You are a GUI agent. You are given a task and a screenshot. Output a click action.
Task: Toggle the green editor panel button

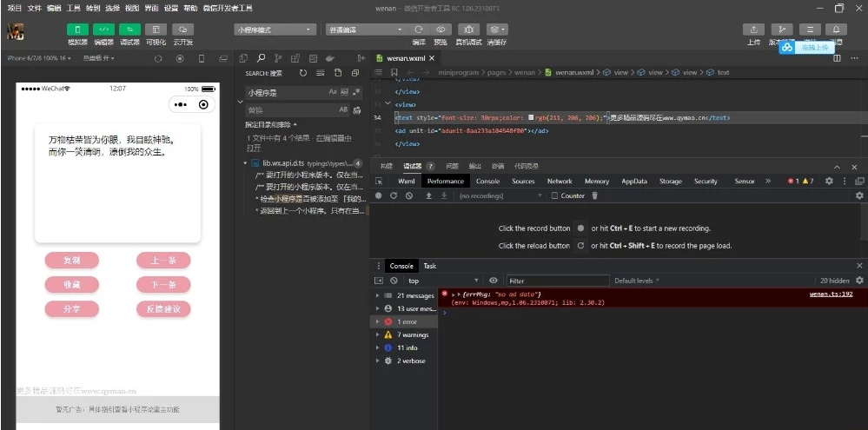tap(103, 30)
